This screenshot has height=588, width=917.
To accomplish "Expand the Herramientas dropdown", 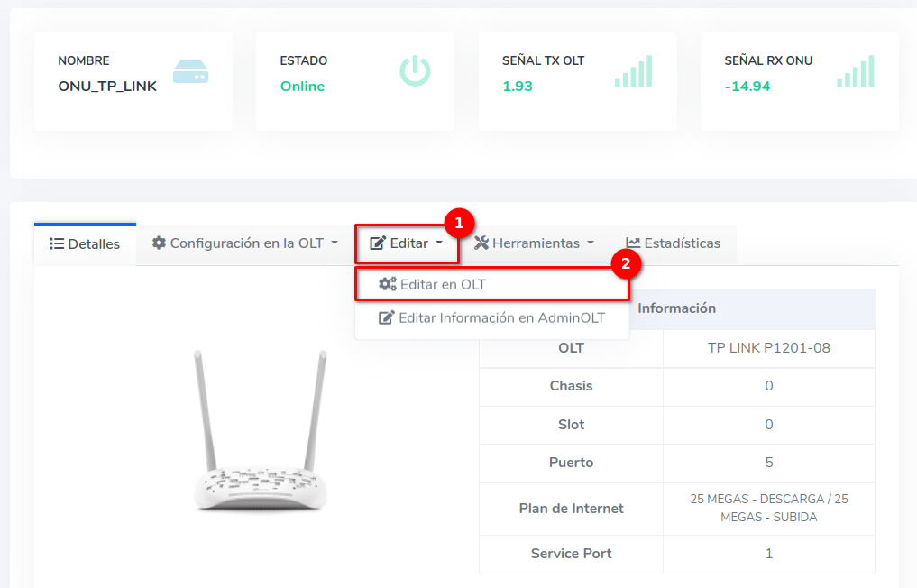I will coord(535,243).
